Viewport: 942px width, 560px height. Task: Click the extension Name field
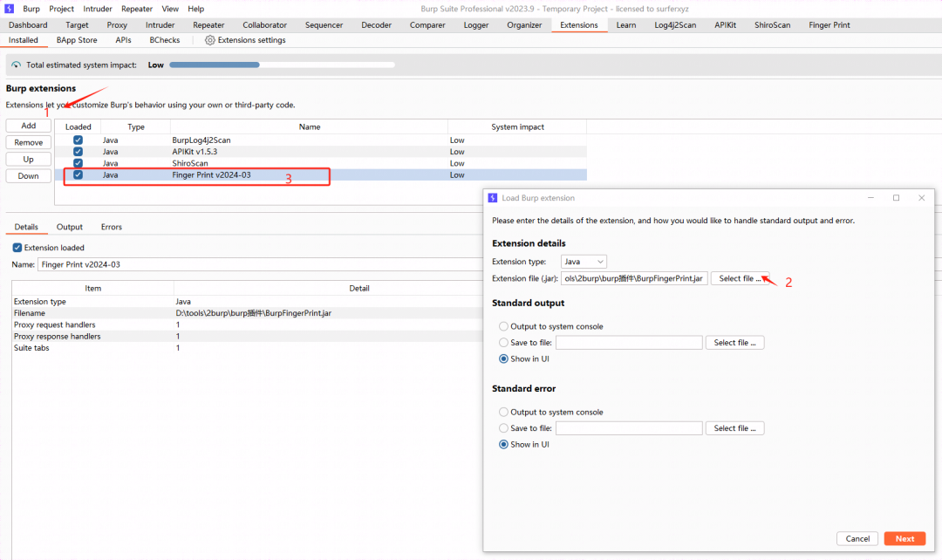coord(260,264)
